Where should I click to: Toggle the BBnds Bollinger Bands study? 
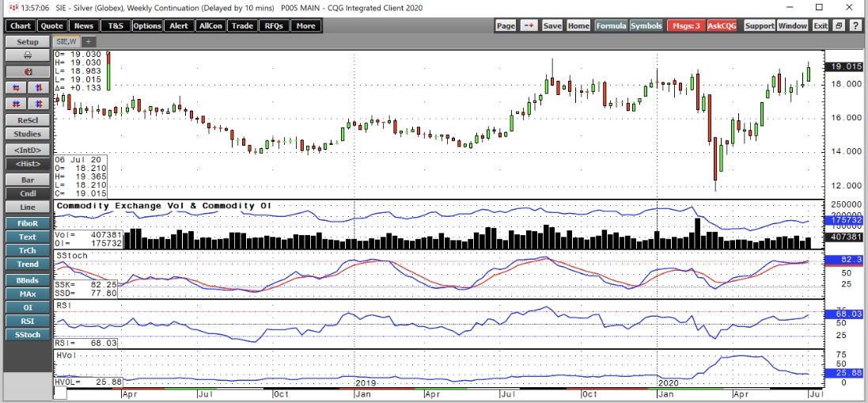pyautogui.click(x=27, y=280)
